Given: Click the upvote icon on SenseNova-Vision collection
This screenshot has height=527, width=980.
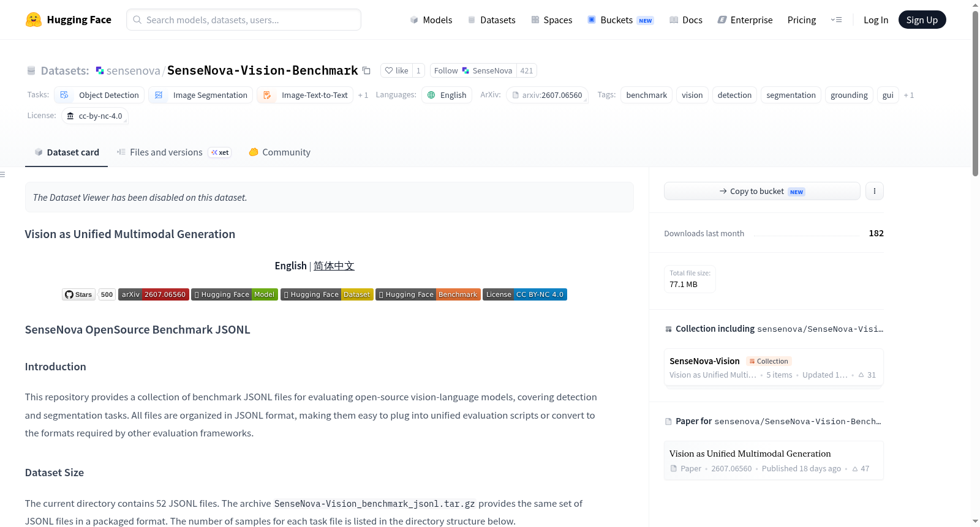Looking at the screenshot, I should pos(861,375).
